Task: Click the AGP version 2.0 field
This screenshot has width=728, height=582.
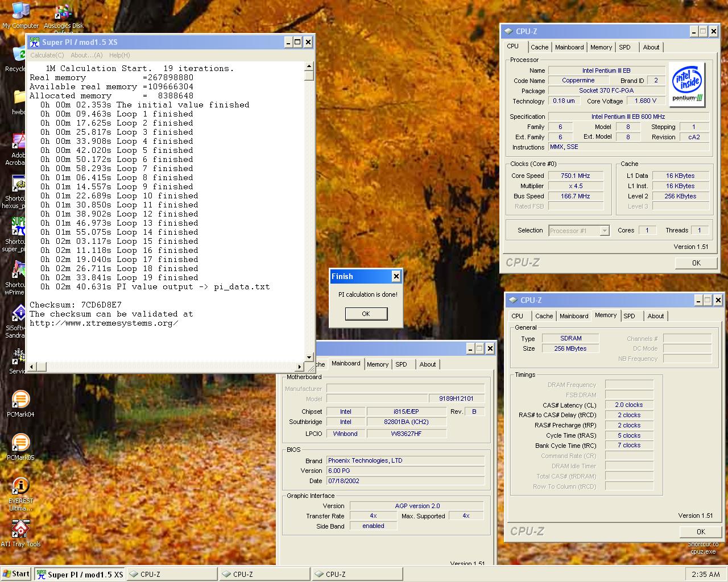Action: (x=417, y=506)
